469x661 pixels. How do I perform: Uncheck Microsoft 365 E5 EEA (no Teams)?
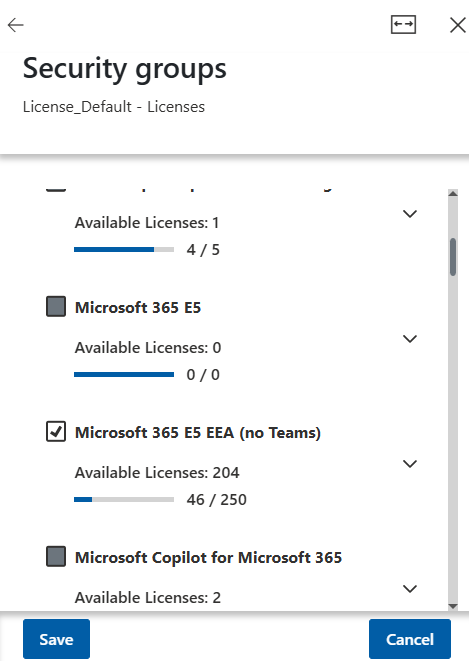coord(56,431)
